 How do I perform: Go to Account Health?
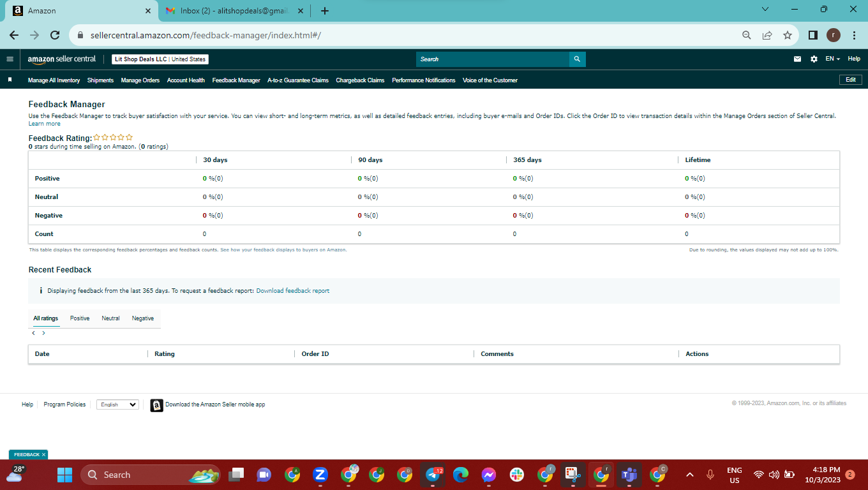pyautogui.click(x=186, y=80)
